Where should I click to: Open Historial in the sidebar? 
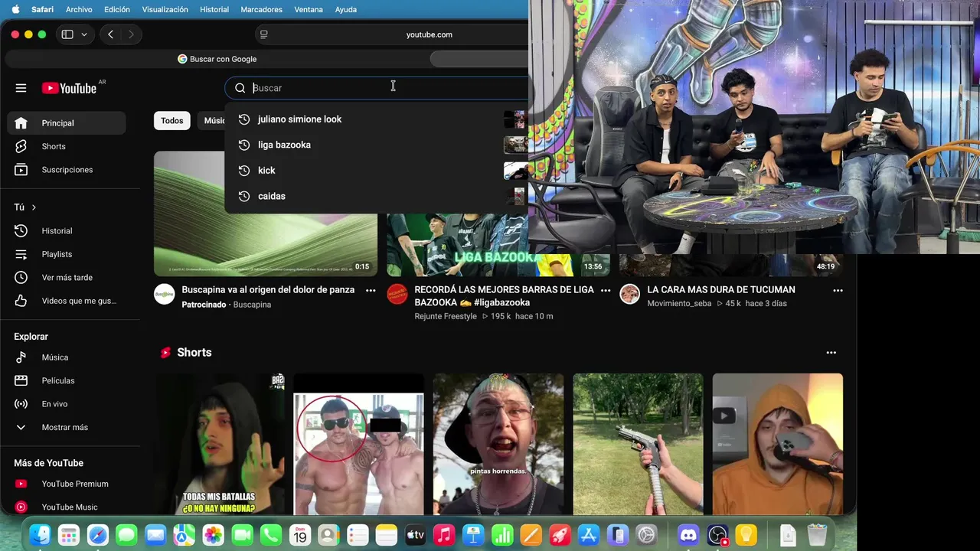click(x=66, y=231)
